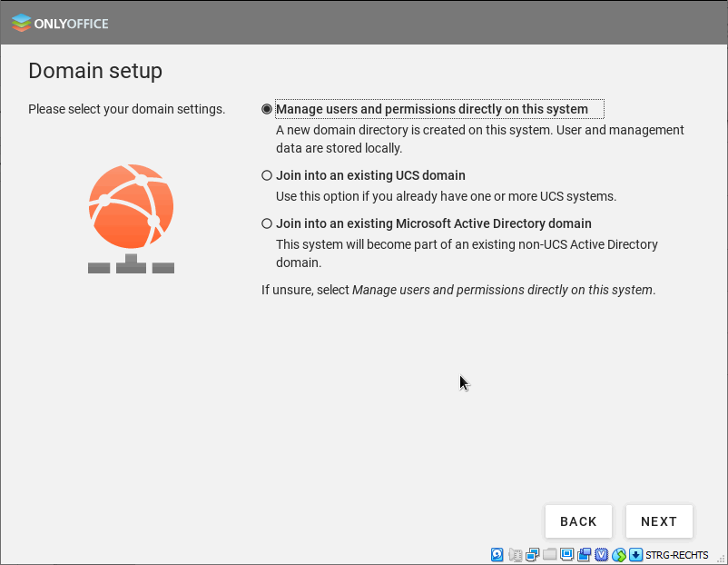The width and height of the screenshot is (728, 565).
Task: Click the hard disk activity status icon
Action: 497,555
